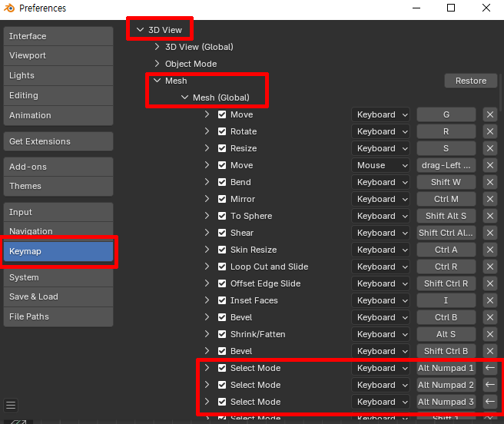Remove the Shrink/Fatten keymap entry
This screenshot has height=424, width=504.
click(x=490, y=334)
